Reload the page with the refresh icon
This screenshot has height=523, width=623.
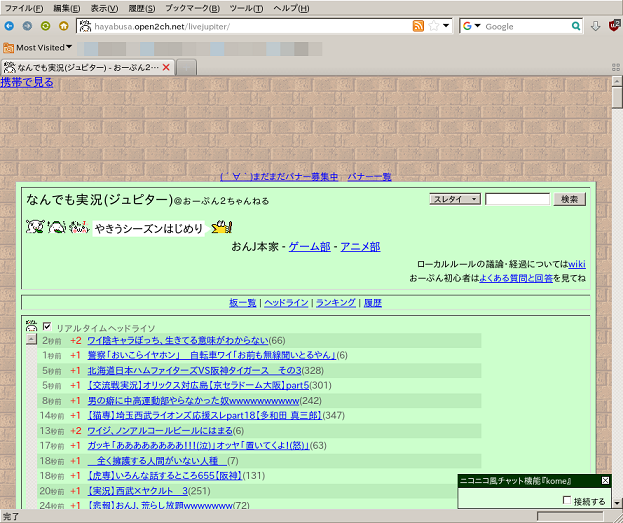pyautogui.click(x=45, y=26)
